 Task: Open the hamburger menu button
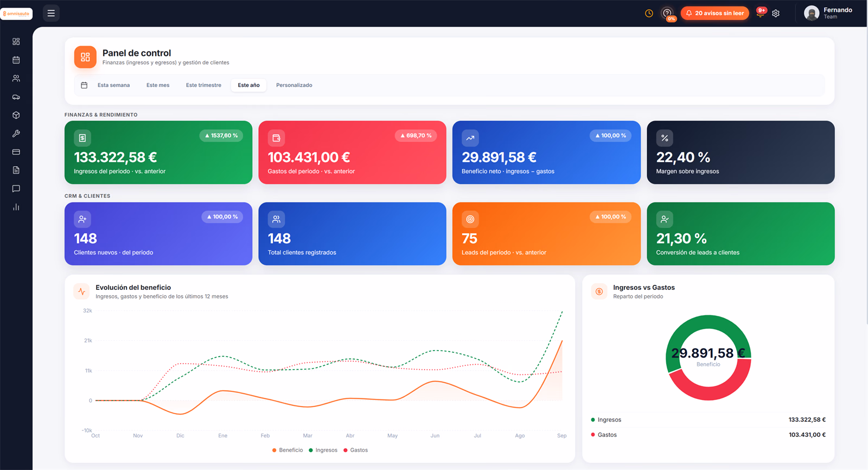tap(51, 13)
